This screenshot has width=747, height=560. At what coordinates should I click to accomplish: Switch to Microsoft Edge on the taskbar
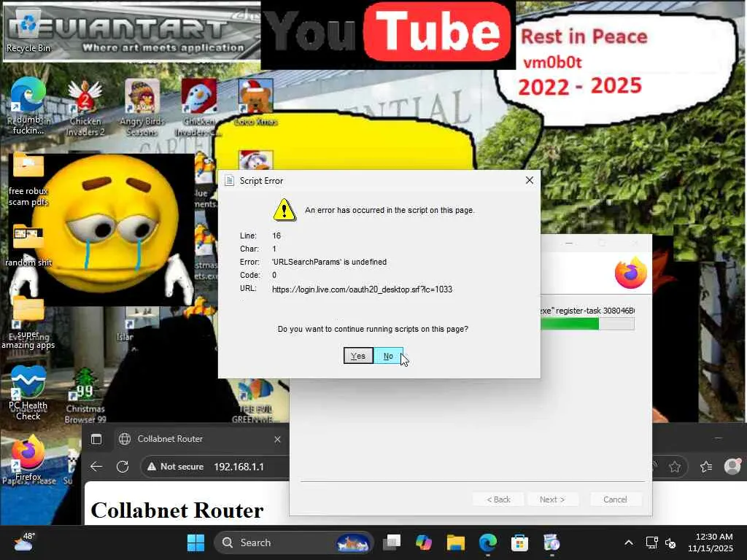pos(488,542)
